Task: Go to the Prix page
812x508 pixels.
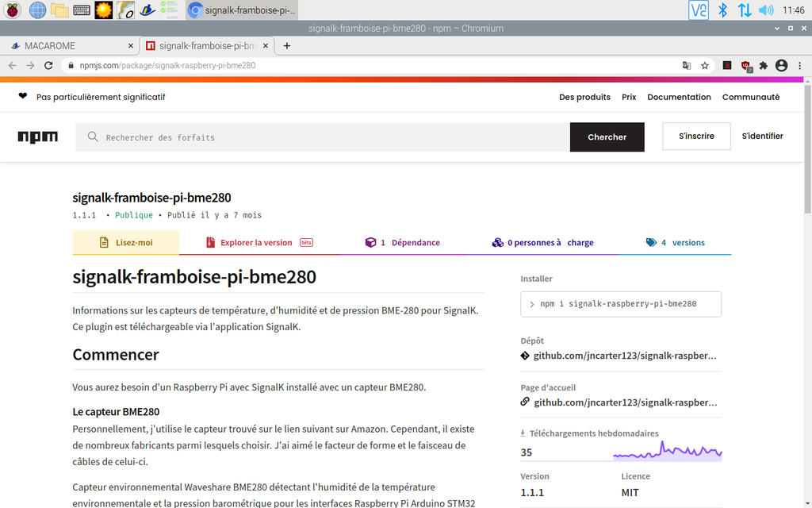Action: pyautogui.click(x=629, y=97)
